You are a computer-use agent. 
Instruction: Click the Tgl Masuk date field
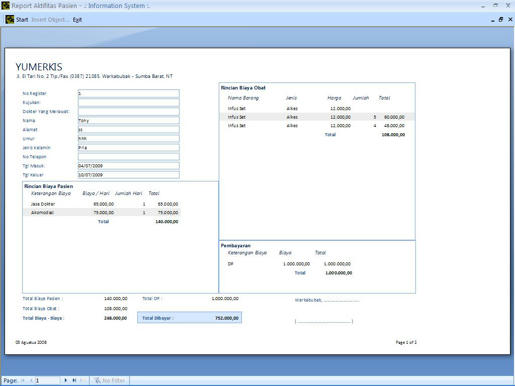[128, 166]
